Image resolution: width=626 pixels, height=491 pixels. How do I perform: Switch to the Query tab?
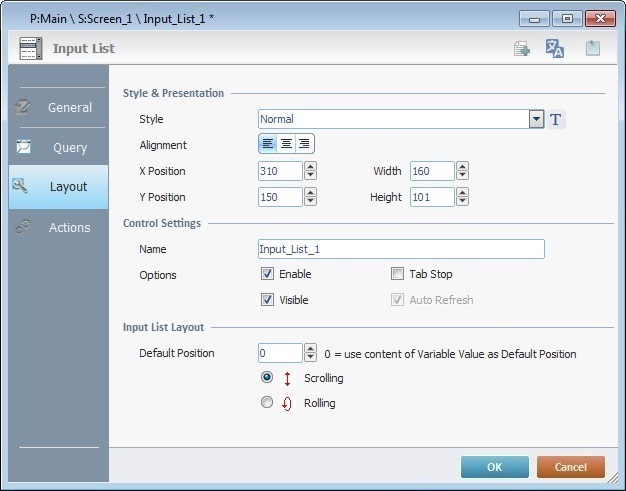(x=58, y=147)
